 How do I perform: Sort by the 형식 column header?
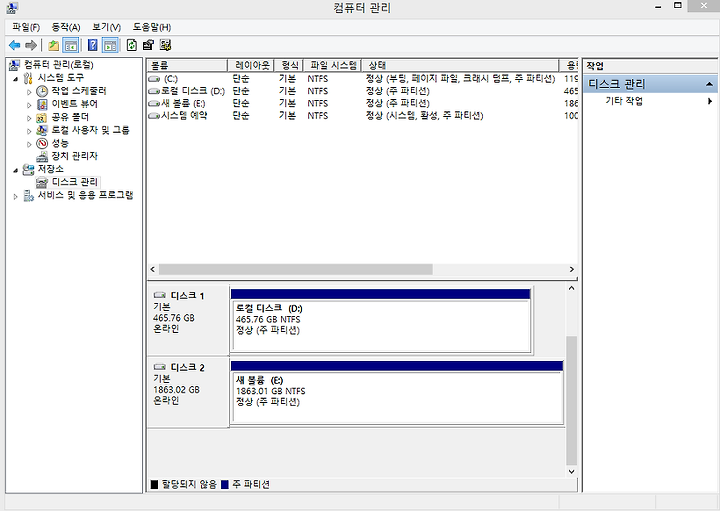pos(289,65)
